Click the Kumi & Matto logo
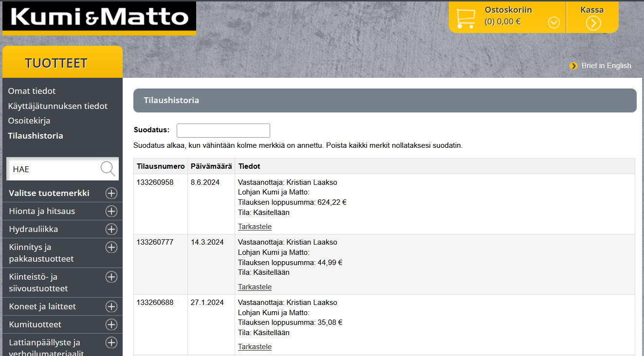Screen dimensions: 644x356 tap(99, 18)
